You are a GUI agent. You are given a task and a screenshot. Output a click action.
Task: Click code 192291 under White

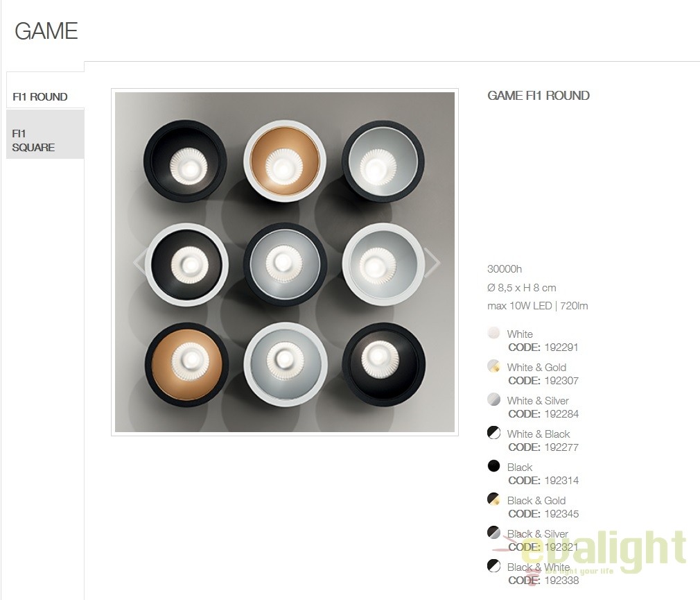tap(561, 347)
